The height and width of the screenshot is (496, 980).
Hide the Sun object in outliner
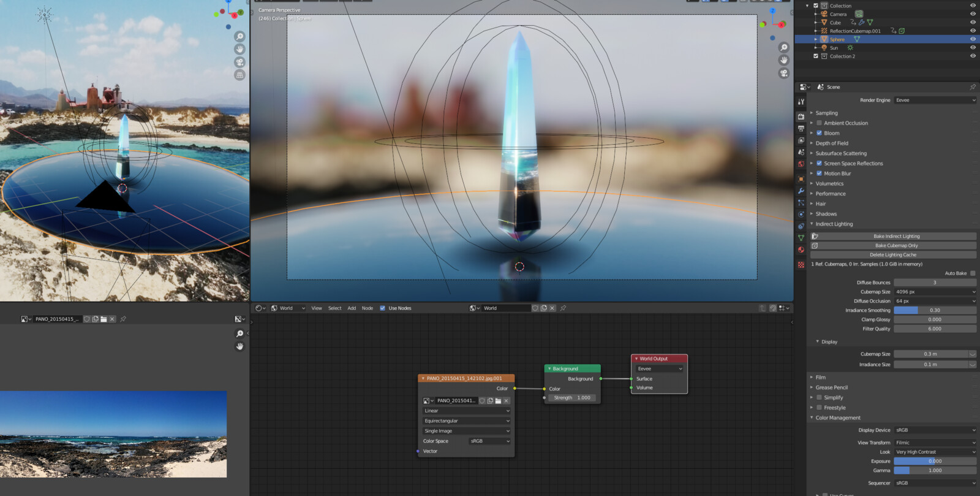[973, 48]
